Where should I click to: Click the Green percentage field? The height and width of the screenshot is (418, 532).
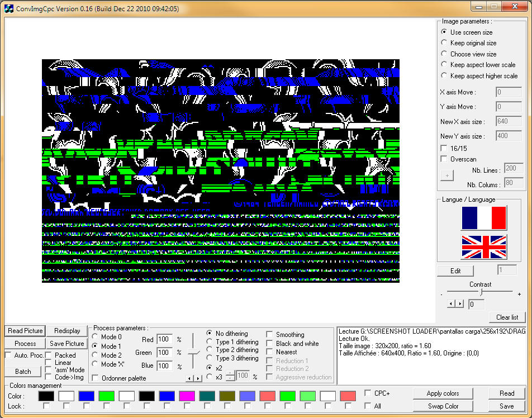point(164,353)
